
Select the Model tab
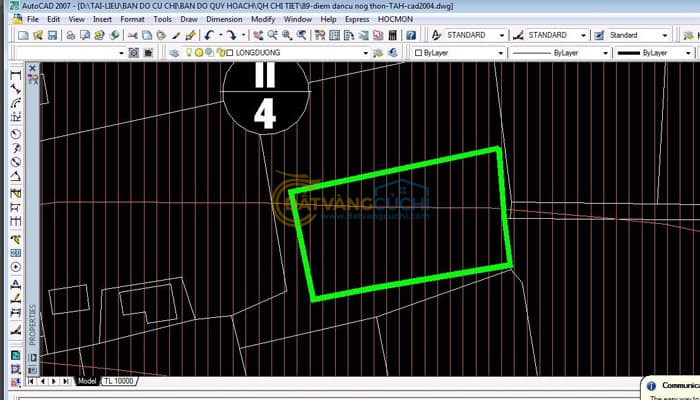pos(87,381)
